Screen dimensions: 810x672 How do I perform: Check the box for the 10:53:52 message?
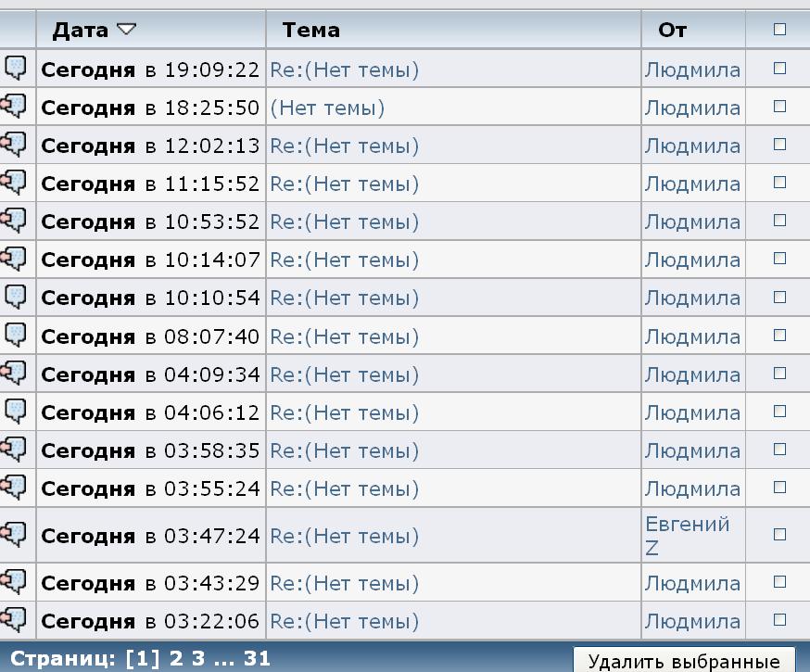[779, 222]
